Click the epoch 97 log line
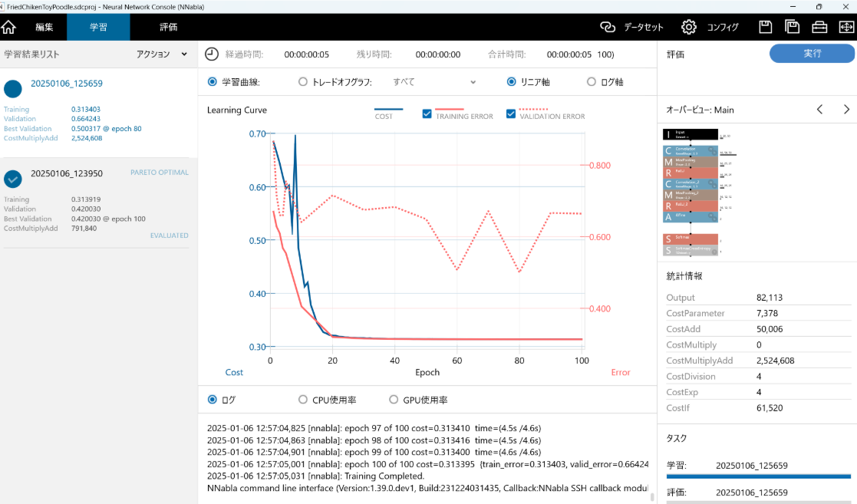The image size is (857, 504). click(374, 428)
